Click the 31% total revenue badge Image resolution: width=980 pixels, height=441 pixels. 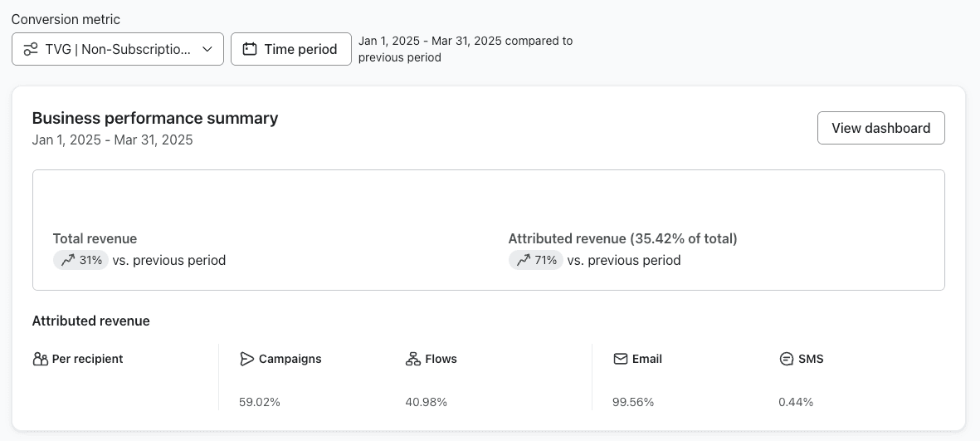tap(81, 260)
